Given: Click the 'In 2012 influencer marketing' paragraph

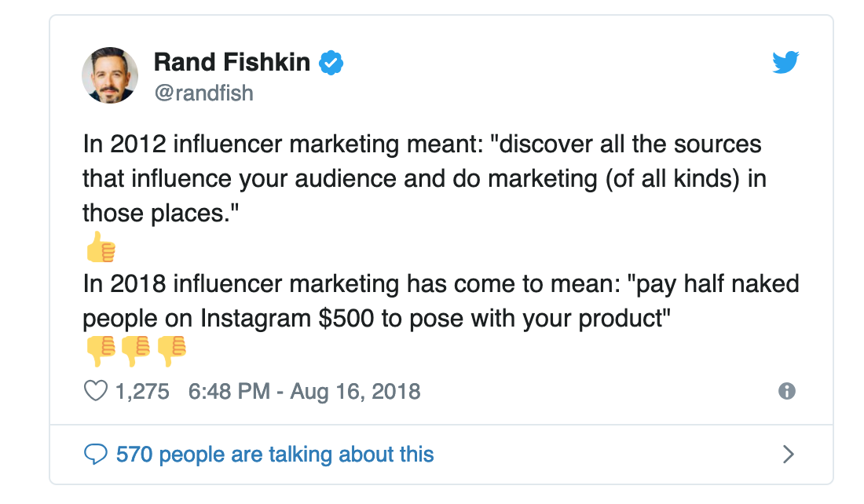Looking at the screenshot, I should 424,179.
